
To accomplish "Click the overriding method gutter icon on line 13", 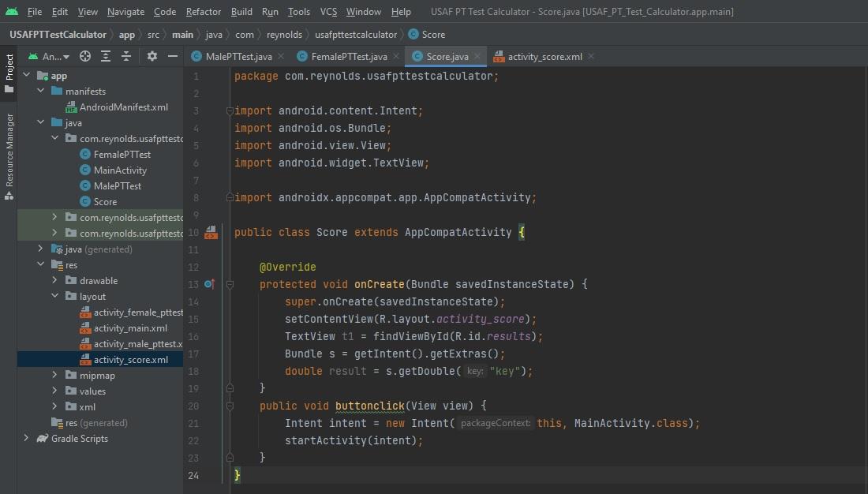I will click(x=209, y=284).
